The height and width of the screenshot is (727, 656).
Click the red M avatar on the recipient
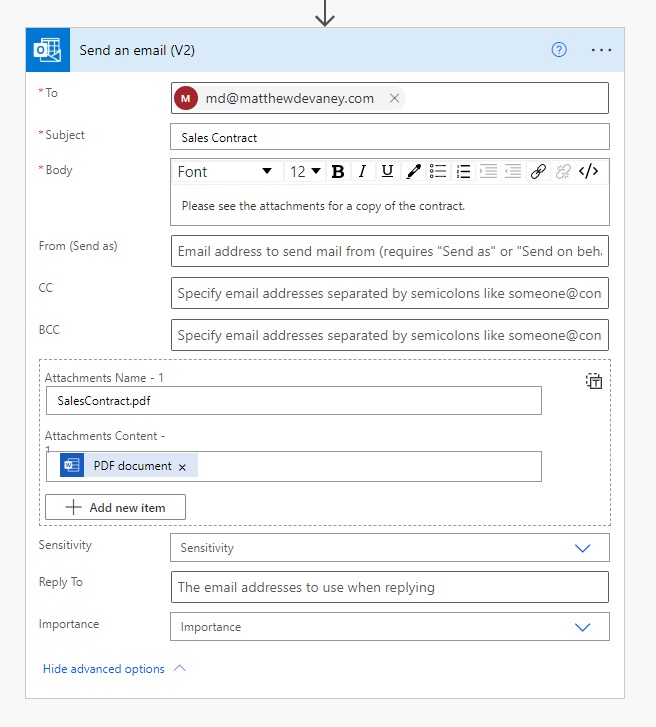coord(185,98)
